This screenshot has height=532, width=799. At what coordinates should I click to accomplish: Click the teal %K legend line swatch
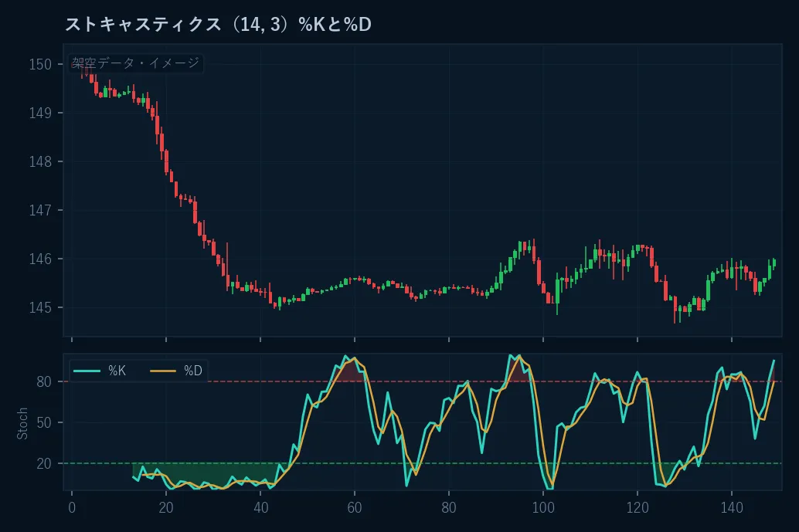coord(87,371)
